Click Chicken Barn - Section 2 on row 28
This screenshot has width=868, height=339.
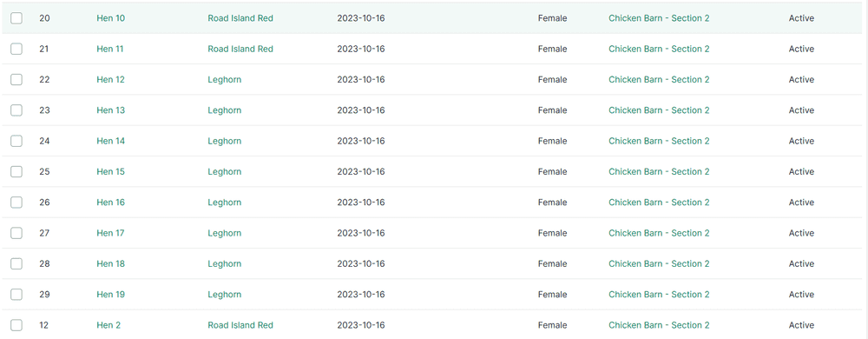(x=659, y=264)
